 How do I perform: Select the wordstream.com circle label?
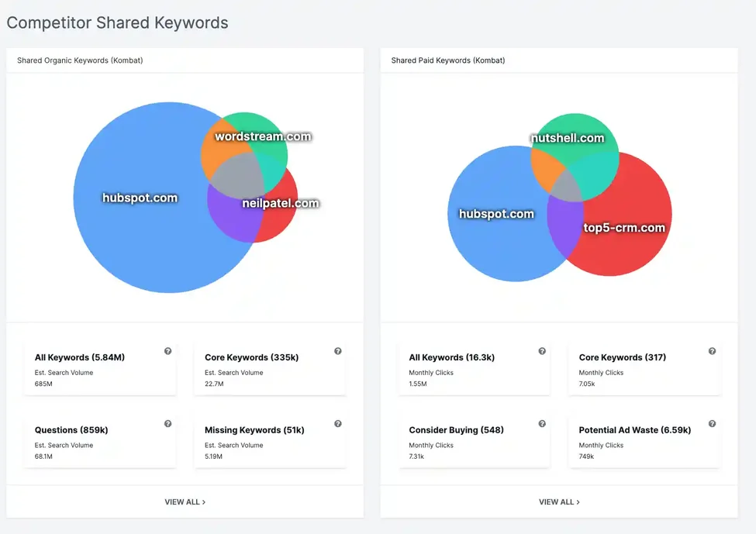(261, 136)
